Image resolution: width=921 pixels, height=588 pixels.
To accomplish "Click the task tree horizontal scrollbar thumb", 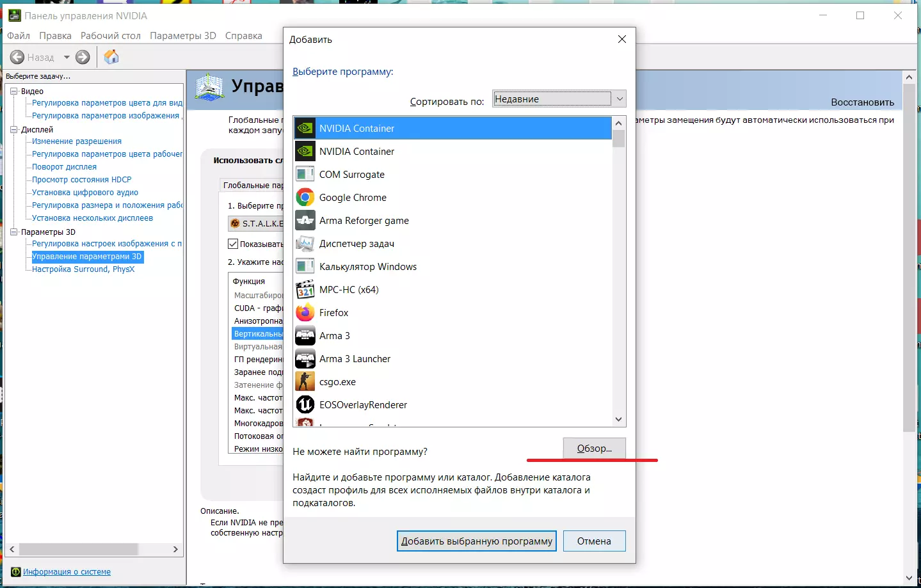I will point(79,550).
